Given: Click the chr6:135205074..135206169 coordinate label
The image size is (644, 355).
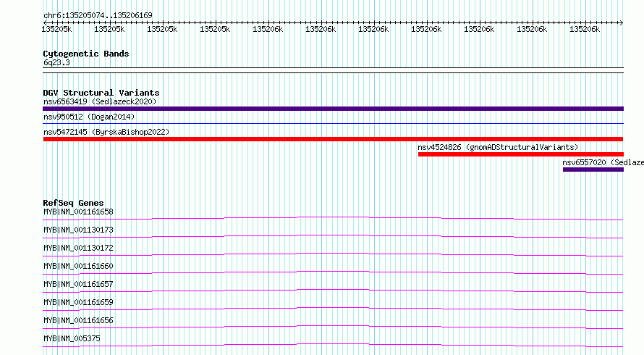Looking at the screenshot, I should pos(98,16).
